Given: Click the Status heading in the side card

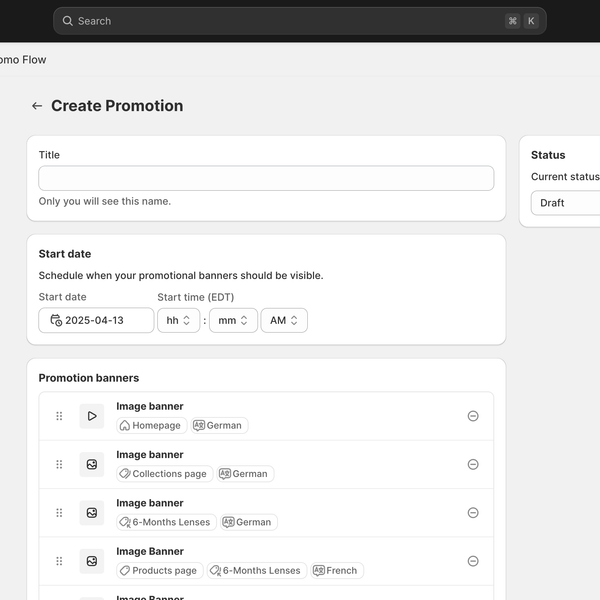Looking at the screenshot, I should tap(548, 155).
